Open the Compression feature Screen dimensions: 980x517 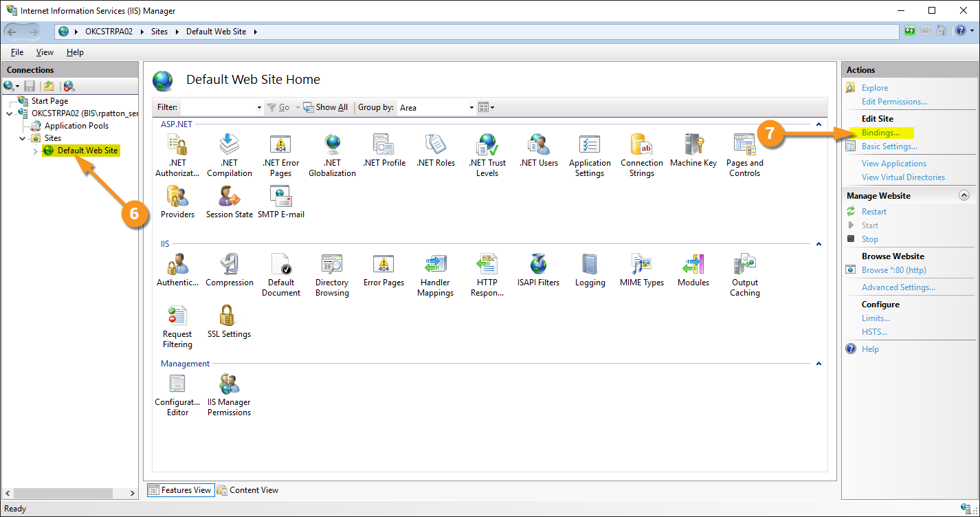[230, 270]
